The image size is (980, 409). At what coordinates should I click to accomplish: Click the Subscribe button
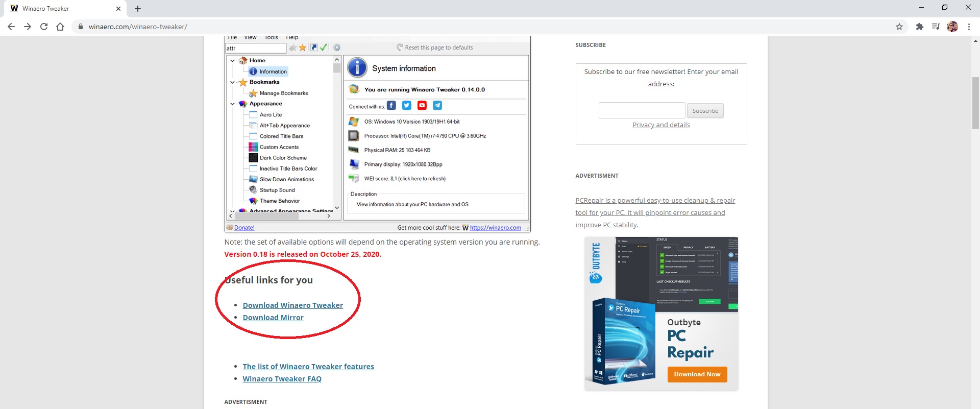coord(705,111)
